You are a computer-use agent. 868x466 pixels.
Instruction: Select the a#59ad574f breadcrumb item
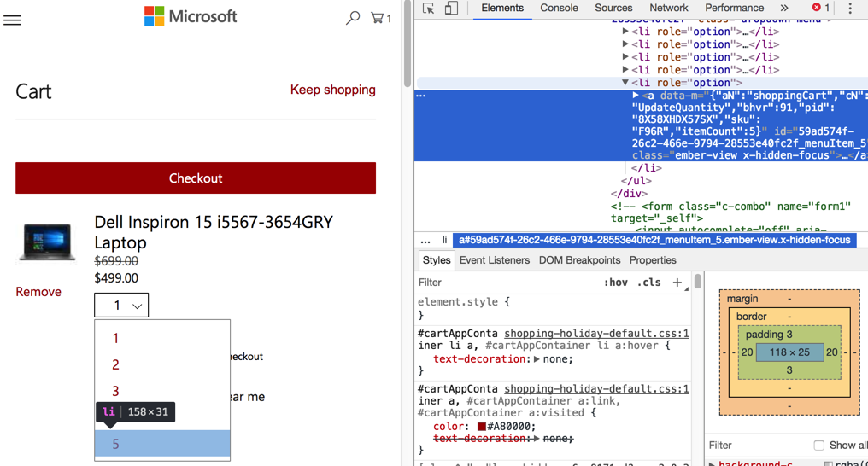655,240
